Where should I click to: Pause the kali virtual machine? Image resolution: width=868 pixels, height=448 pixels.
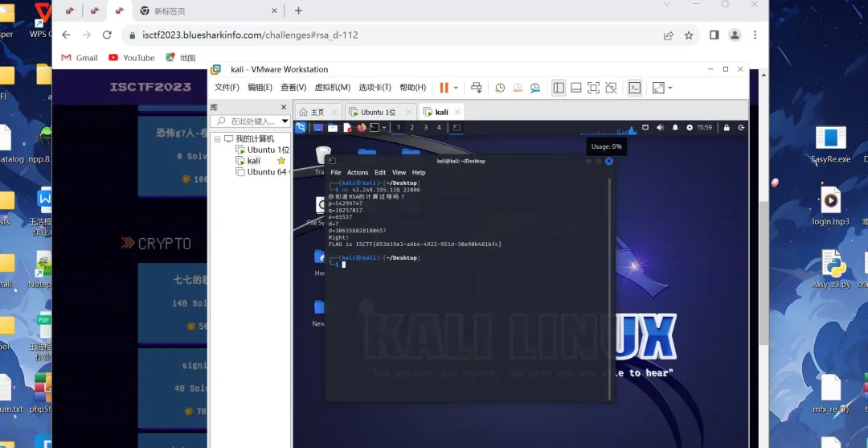pyautogui.click(x=444, y=88)
